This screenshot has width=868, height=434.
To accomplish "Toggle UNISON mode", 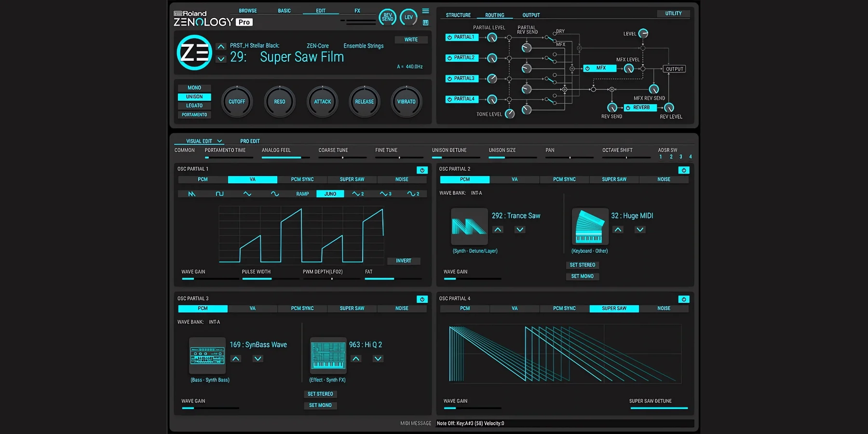I will [x=194, y=97].
